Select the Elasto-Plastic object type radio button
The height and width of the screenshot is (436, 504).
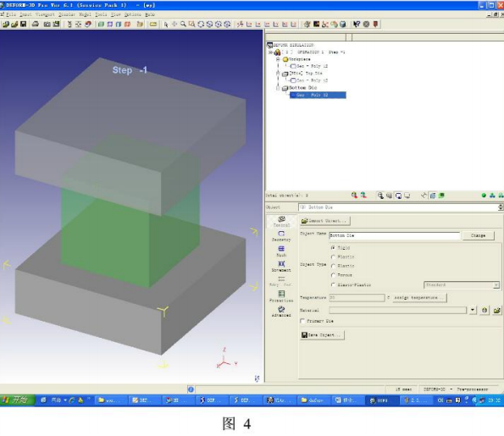pyautogui.click(x=333, y=284)
